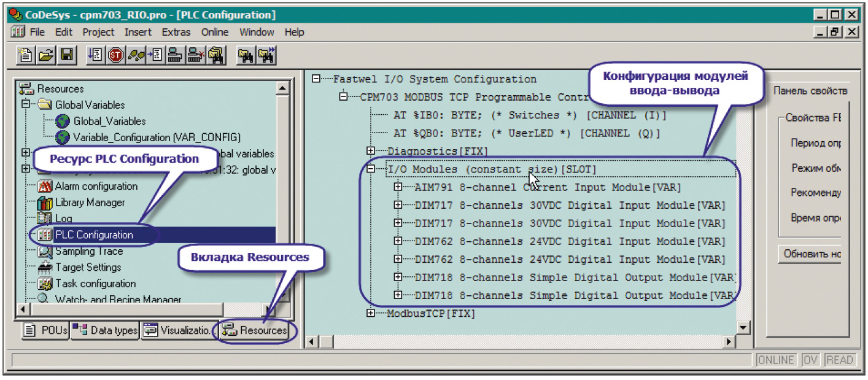868x380 pixels.
Task: Click the New project toolbar icon
Action: click(x=26, y=55)
